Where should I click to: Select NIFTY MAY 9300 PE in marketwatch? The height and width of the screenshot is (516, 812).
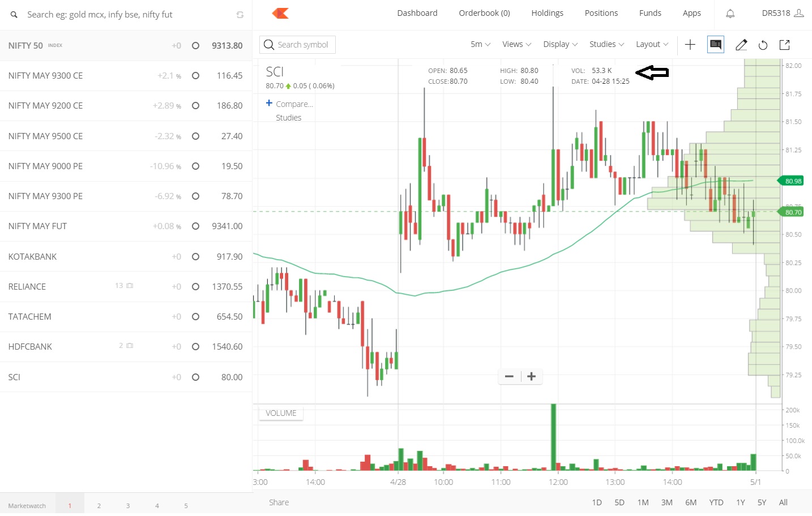pyautogui.click(x=126, y=196)
